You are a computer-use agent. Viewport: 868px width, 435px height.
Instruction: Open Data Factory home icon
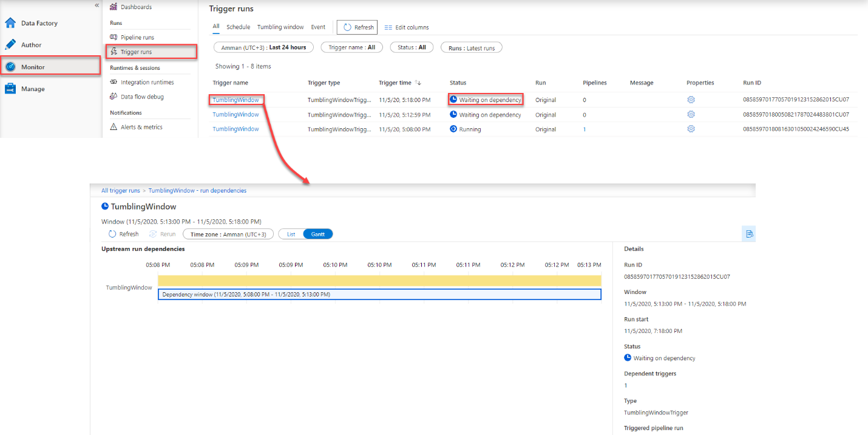coord(10,23)
